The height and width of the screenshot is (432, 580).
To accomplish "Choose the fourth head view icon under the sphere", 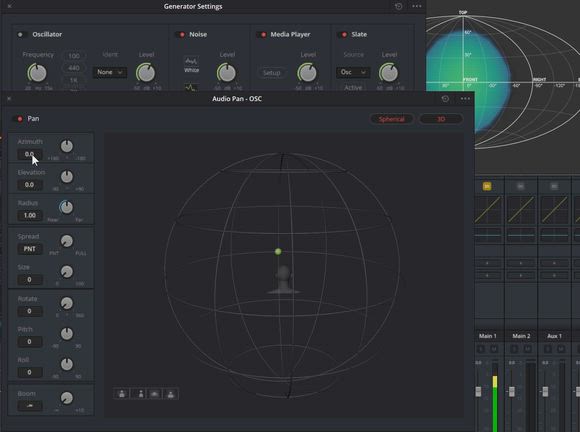I will 171,394.
